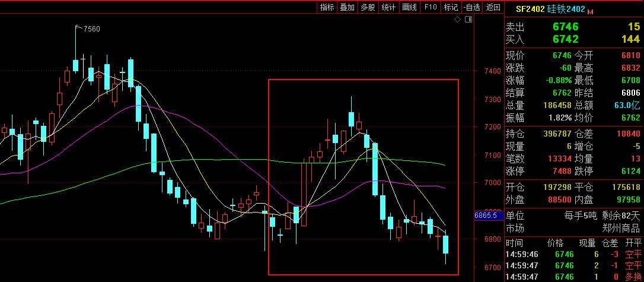The width and height of the screenshot is (644, 282).
Task: Click the 叠加 overlay button
Action: [x=347, y=7]
